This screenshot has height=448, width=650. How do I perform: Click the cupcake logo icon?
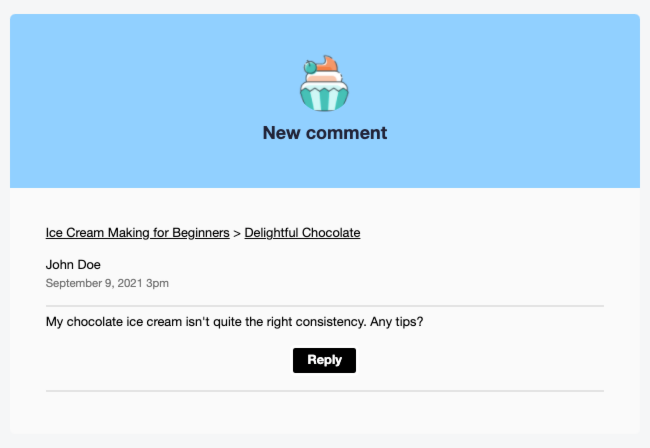tap(324, 83)
